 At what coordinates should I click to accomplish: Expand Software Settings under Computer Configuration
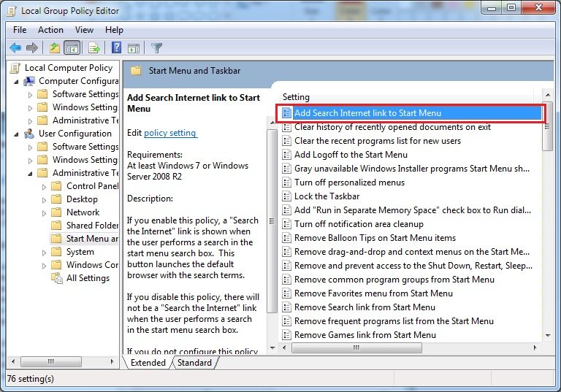30,95
